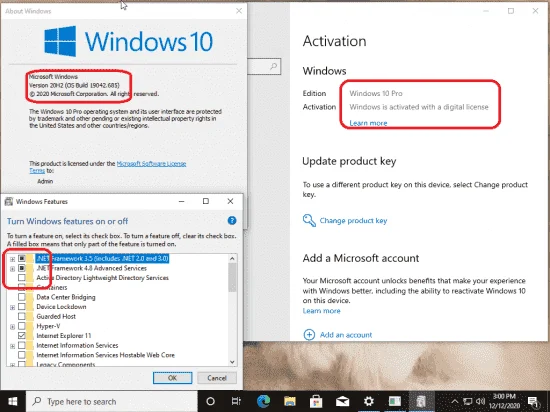The image size is (550, 412).
Task: Toggle .NET Framework 4.8 Advanced Services checkbox
Action: pos(22,268)
